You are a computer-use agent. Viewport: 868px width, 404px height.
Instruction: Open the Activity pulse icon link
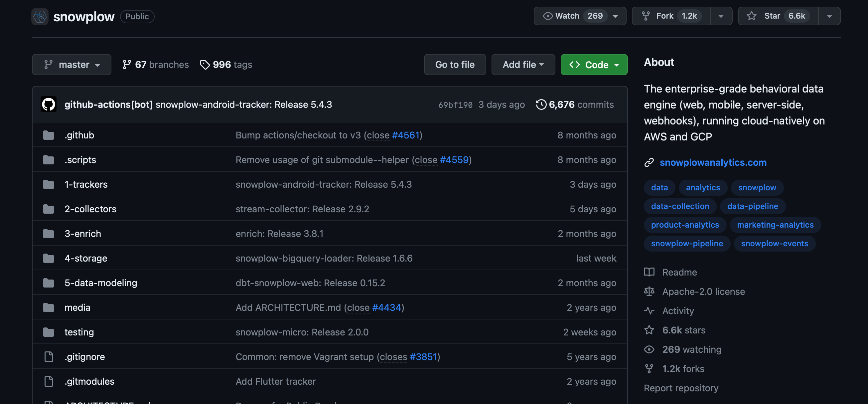point(649,310)
